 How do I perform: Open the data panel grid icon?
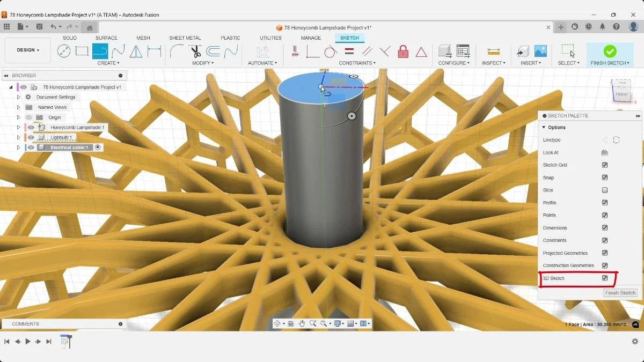pyautogui.click(x=6, y=27)
